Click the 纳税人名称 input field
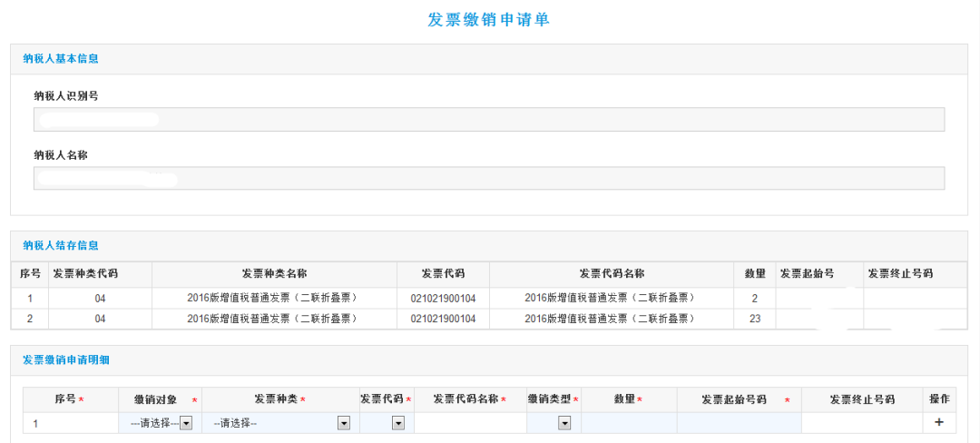 click(489, 178)
